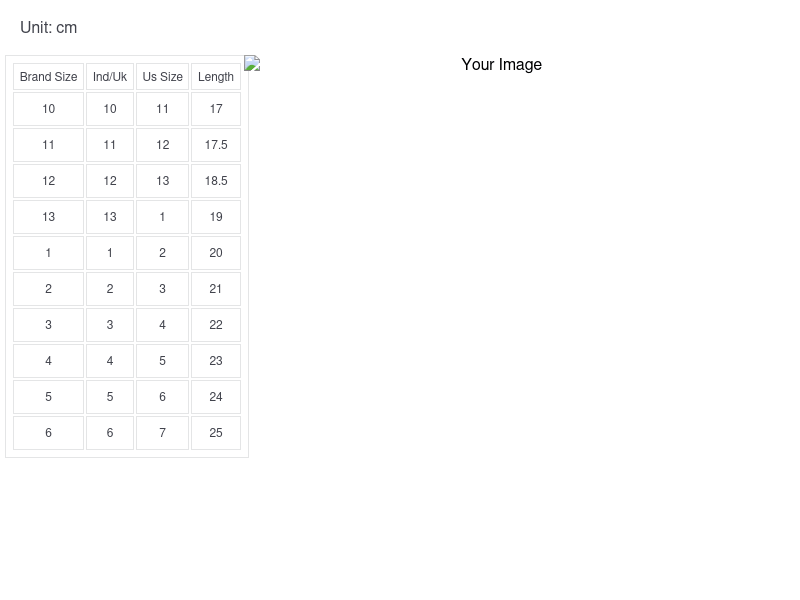Select Brand Size 10 in first row
This screenshot has height=600, width=800.
pyautogui.click(x=48, y=109)
